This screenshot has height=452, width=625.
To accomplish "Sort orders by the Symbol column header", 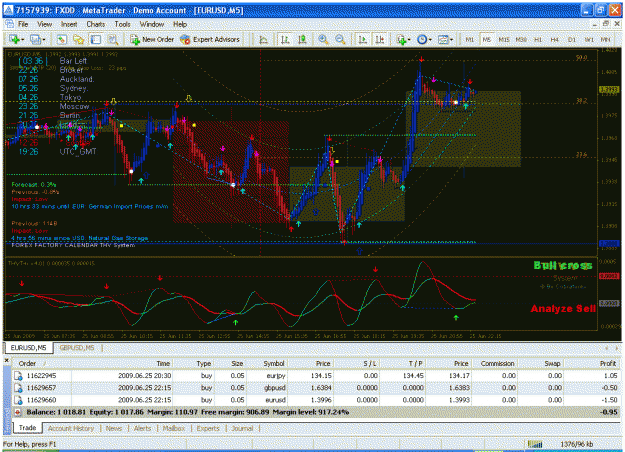I will click(x=267, y=364).
